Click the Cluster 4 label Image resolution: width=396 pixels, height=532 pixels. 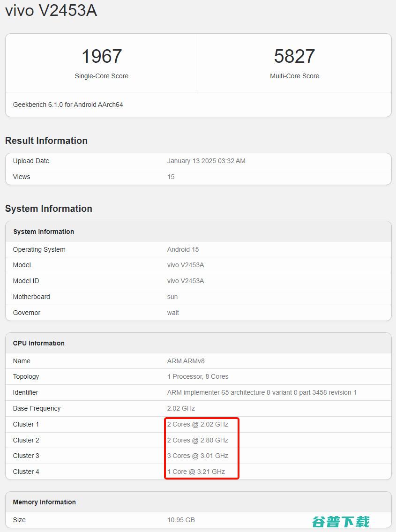[x=26, y=472]
